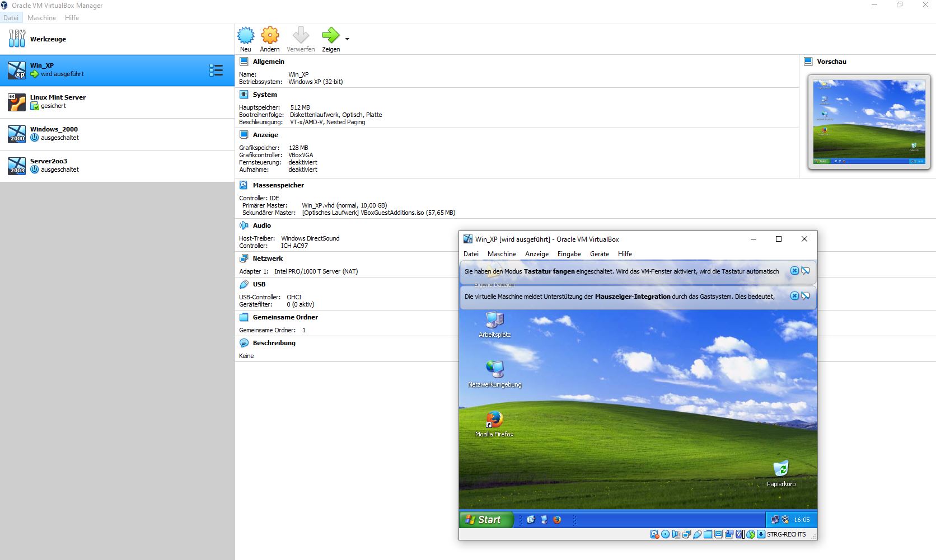The height and width of the screenshot is (560, 936).
Task: Select the Windows_2000 virtual machine
Action: [117, 134]
